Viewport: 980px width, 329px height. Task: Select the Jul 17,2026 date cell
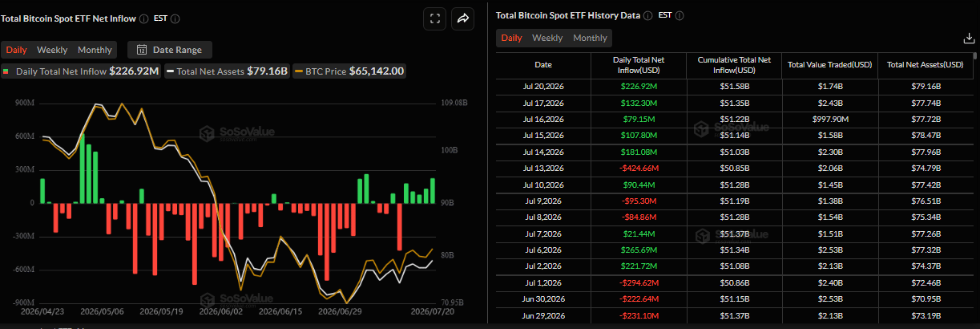point(543,103)
